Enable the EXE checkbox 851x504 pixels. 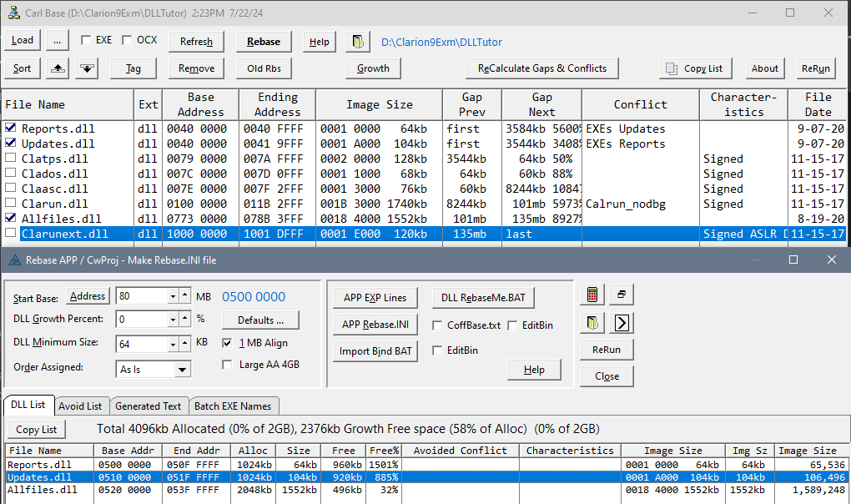[86, 40]
